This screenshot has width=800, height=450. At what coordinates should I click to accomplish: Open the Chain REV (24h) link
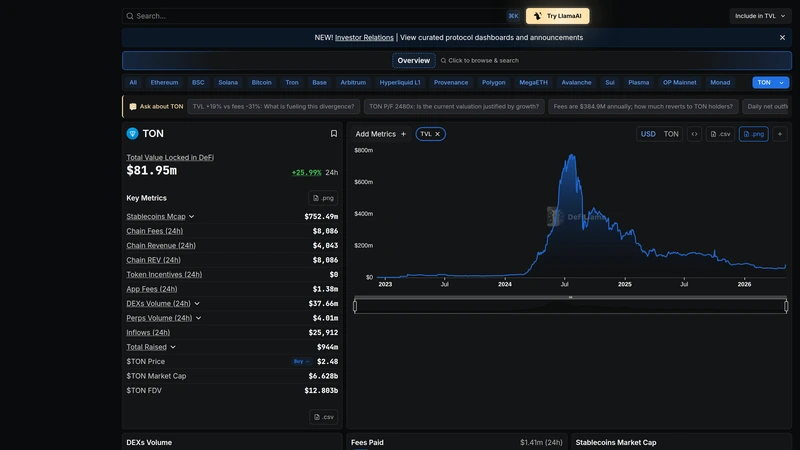tap(154, 260)
